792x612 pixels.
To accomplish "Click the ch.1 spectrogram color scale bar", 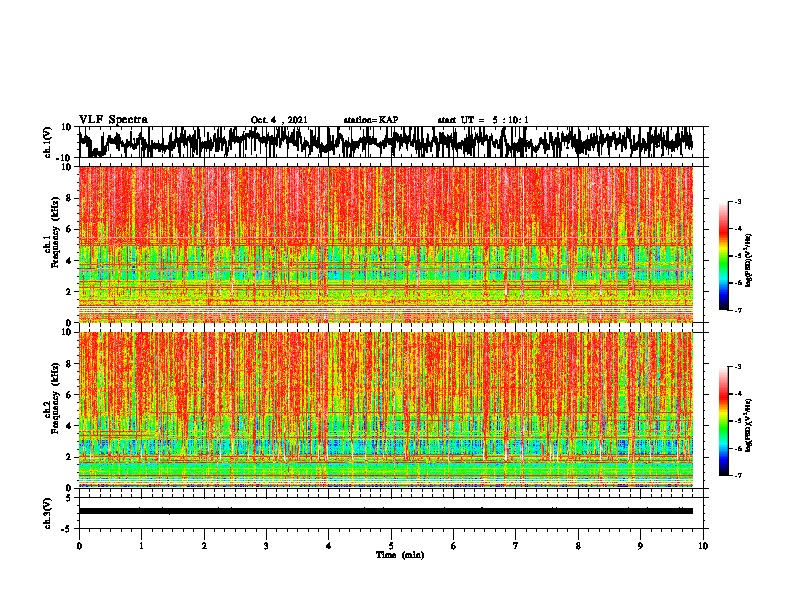I will (724, 256).
